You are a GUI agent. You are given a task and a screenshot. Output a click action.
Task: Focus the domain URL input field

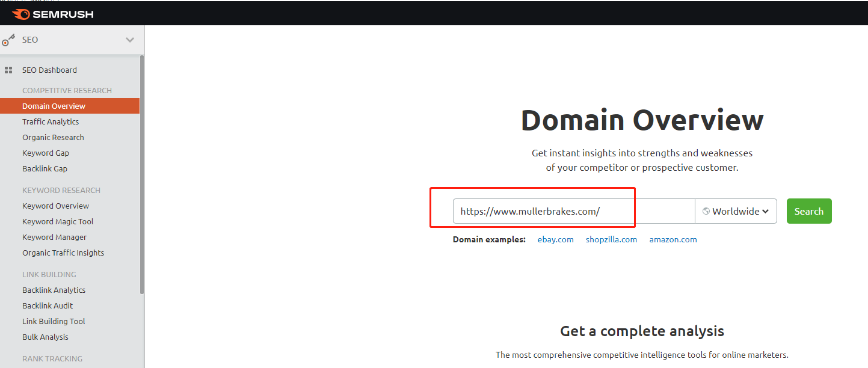[574, 211]
